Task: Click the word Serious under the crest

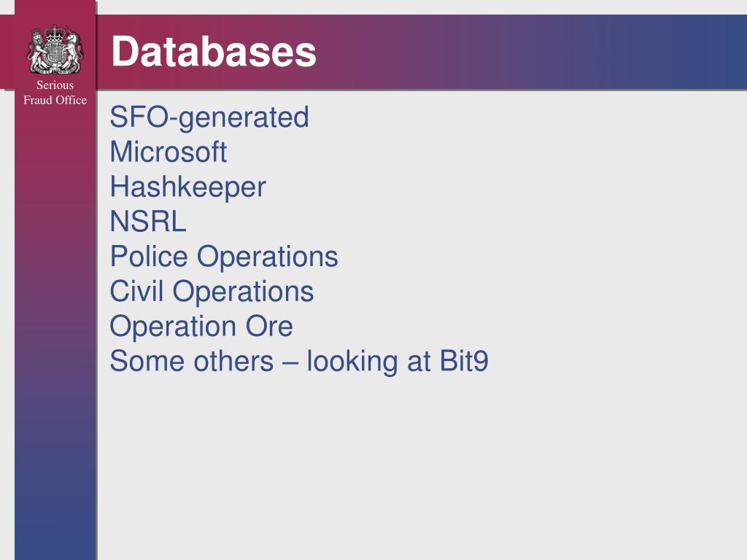Action: click(55, 85)
